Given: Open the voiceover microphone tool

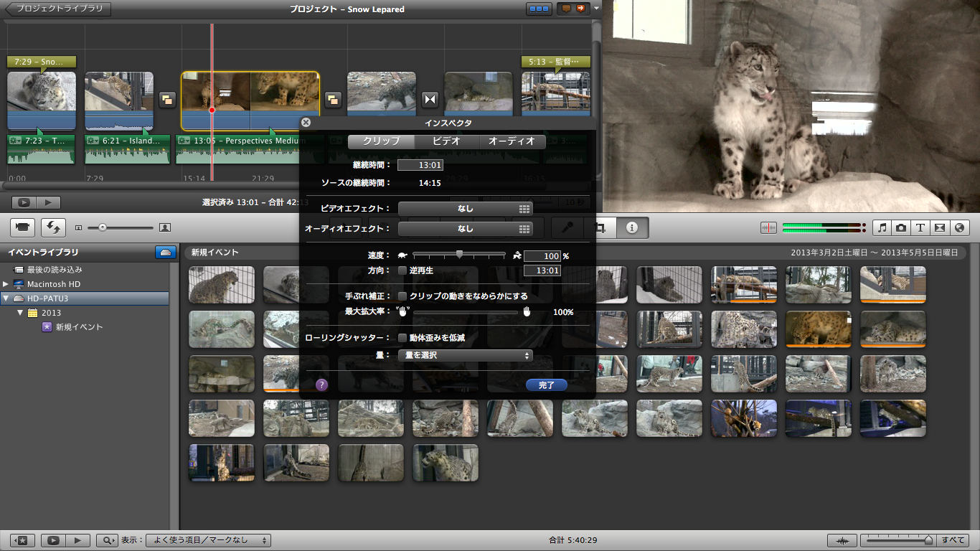Looking at the screenshot, I should 567,227.
